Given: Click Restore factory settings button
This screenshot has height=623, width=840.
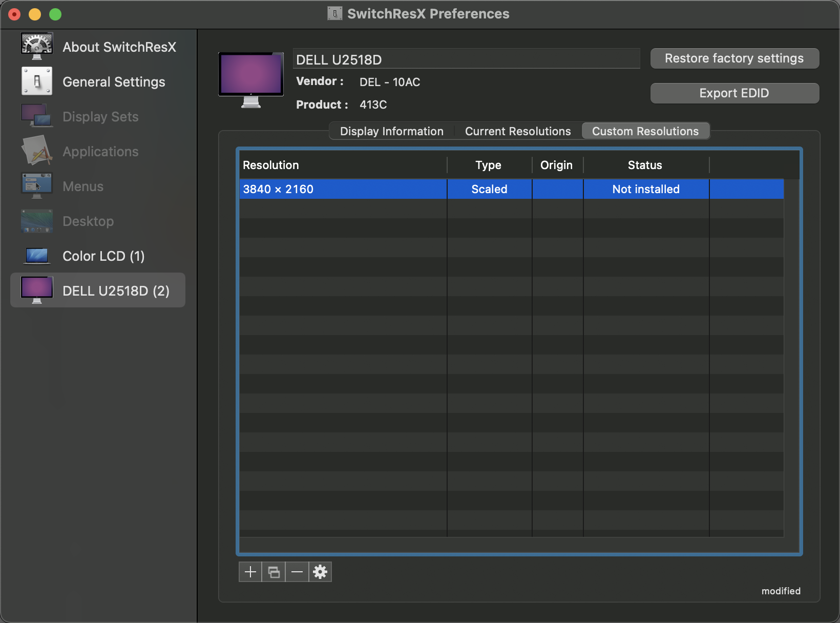Looking at the screenshot, I should (x=734, y=58).
